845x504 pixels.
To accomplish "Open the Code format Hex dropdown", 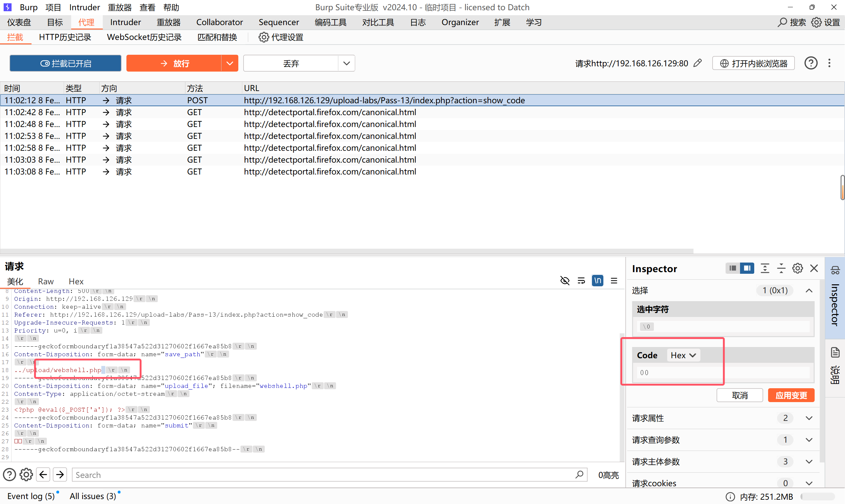I will (683, 355).
